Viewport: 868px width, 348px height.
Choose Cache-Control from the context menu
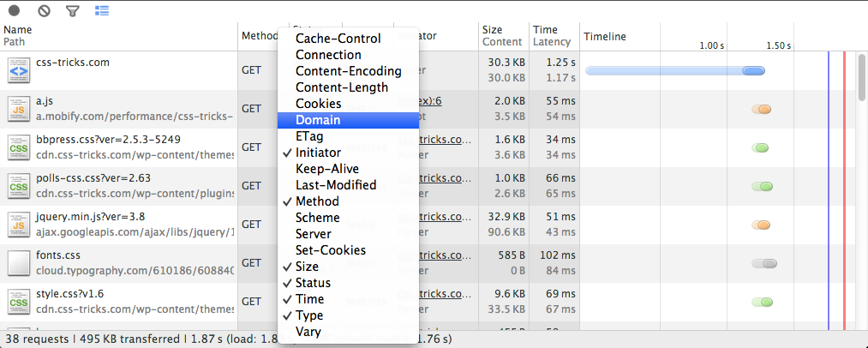(x=338, y=39)
